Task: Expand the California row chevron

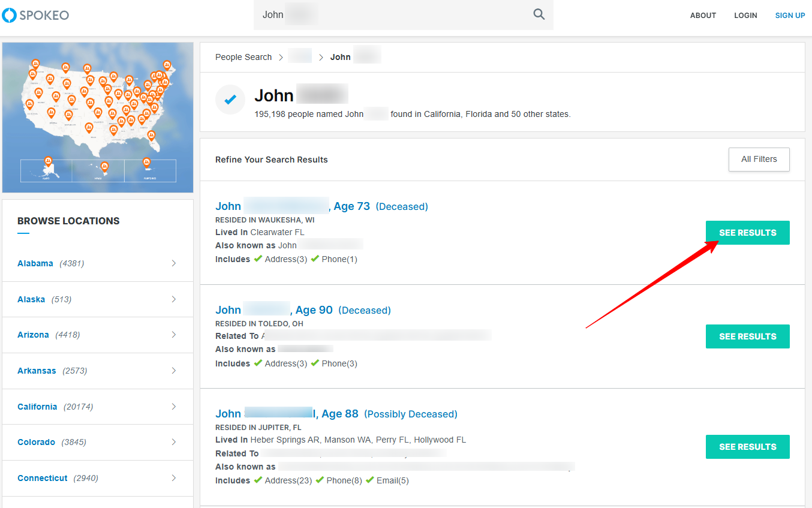Action: click(x=174, y=407)
